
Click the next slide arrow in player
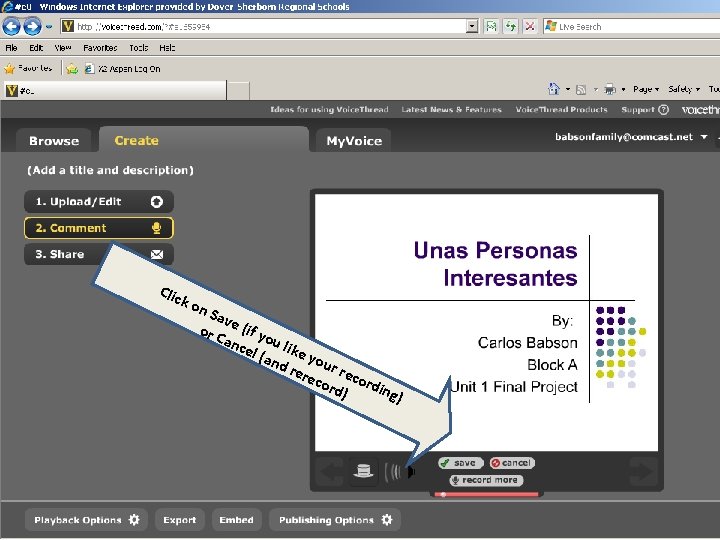[643, 472]
